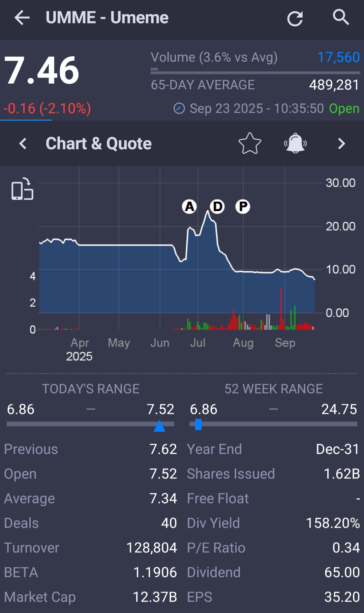The height and width of the screenshot is (613, 364).
Task: Tap the Average price value 7.34
Action: click(163, 498)
